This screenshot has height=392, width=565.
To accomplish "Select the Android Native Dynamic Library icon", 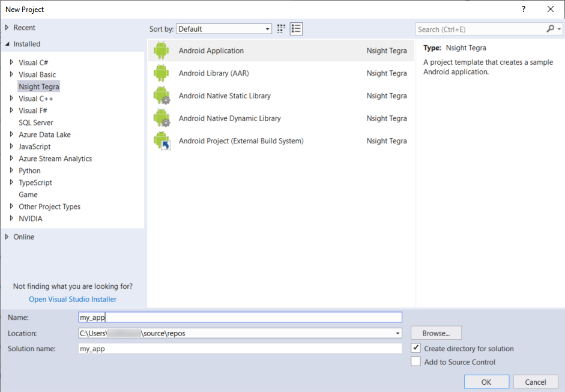I will 162,118.
